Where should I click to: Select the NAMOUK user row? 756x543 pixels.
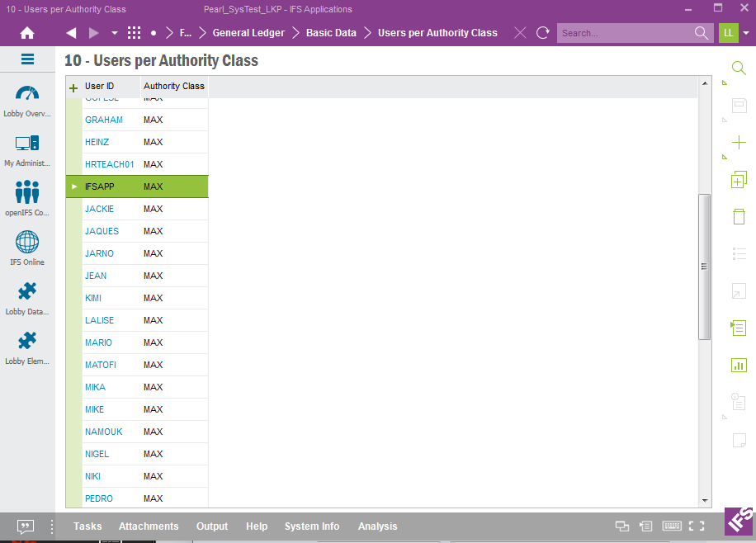tap(137, 432)
